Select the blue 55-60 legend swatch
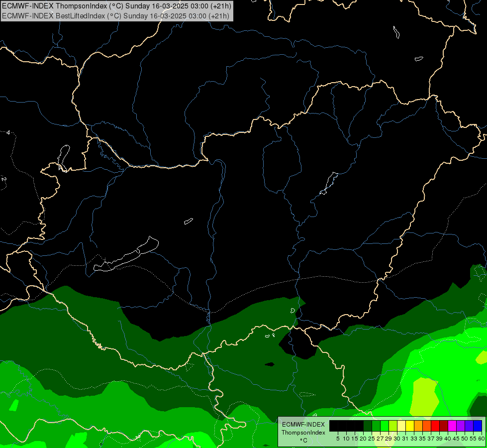 coord(478,426)
